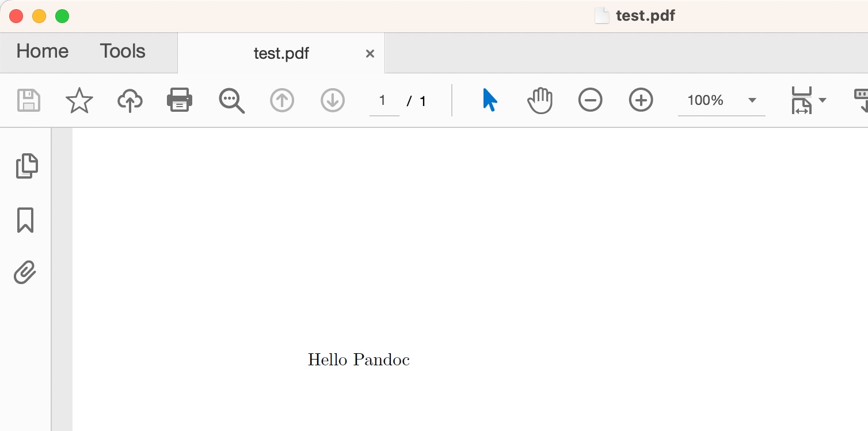
Task: Zoom in with the plus icon
Action: click(641, 100)
